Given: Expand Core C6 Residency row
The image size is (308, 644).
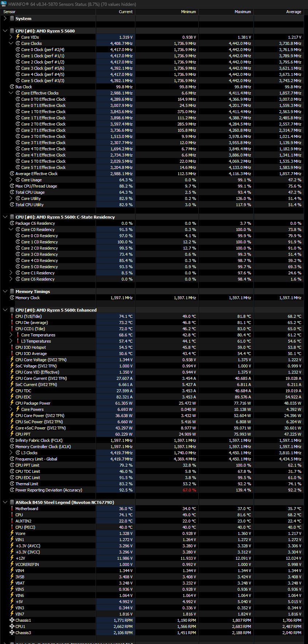Looking at the screenshot, I should [11, 279].
